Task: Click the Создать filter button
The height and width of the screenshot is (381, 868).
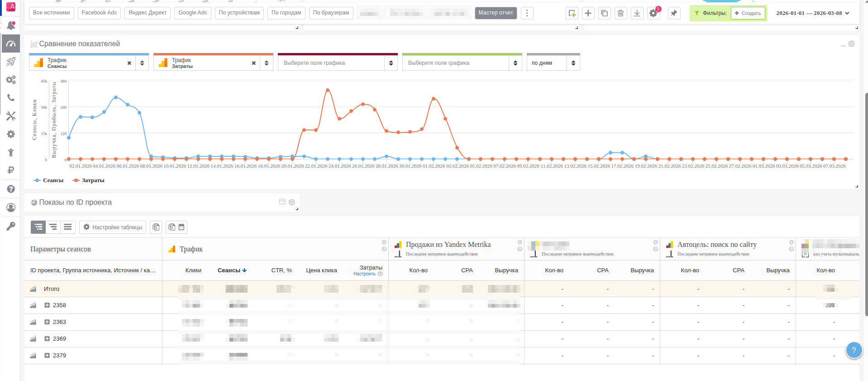Action: tap(748, 13)
